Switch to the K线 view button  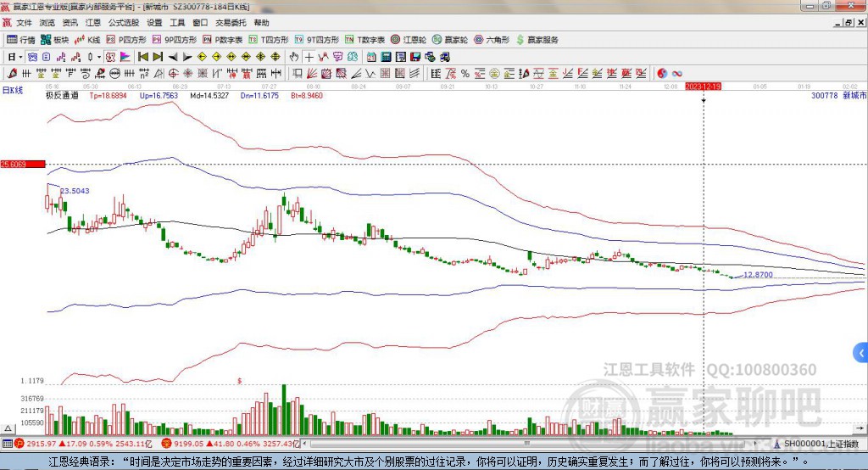point(87,40)
